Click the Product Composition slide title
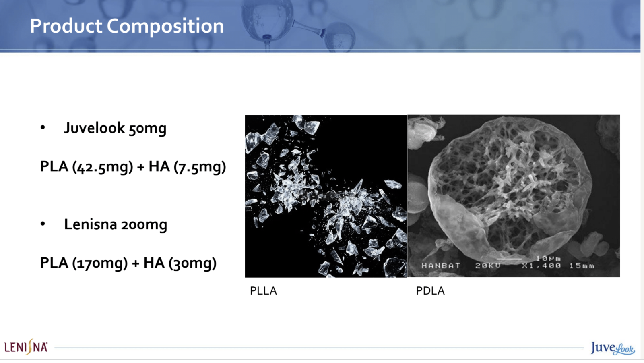The image size is (644, 363). pos(127,26)
